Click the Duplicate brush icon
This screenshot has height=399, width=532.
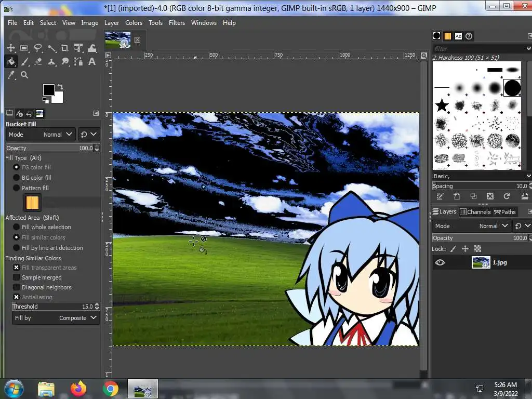[x=473, y=196]
